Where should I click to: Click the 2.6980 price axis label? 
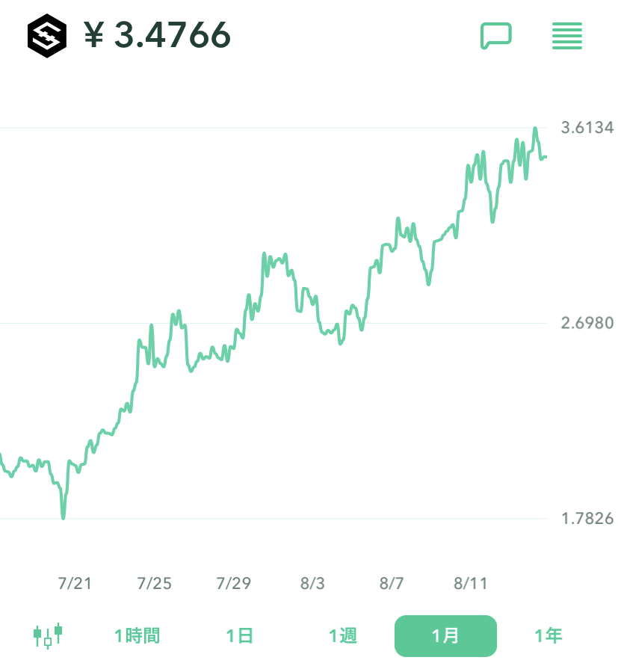[x=587, y=324]
